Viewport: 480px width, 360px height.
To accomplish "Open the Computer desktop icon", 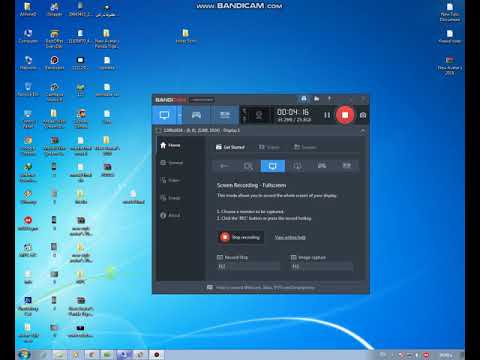I will tap(28, 36).
